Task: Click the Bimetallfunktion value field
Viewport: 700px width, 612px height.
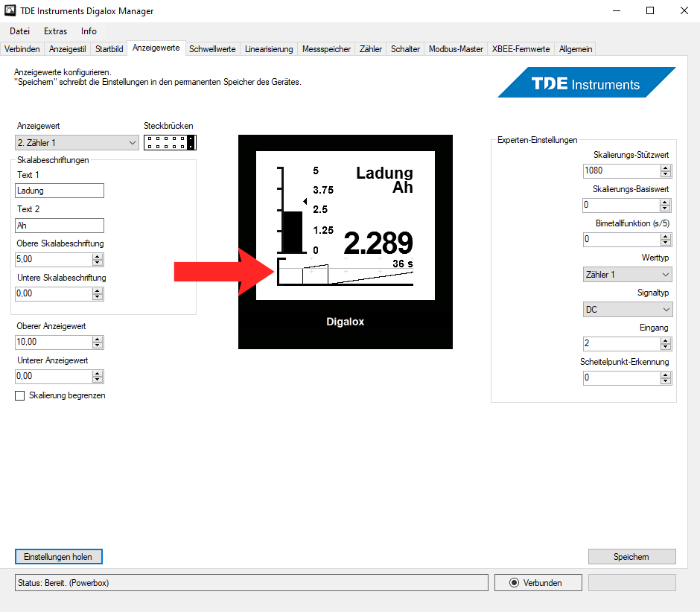Action: pyautogui.click(x=621, y=239)
